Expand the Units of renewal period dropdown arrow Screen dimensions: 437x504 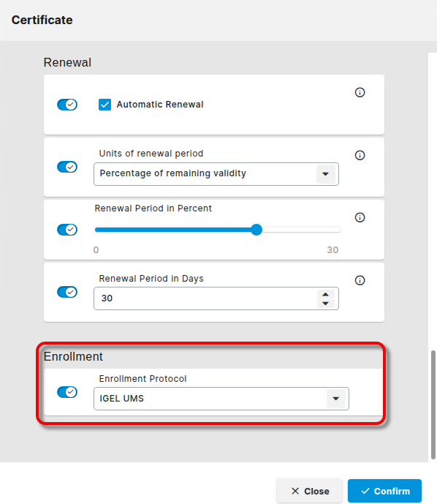pyautogui.click(x=326, y=174)
